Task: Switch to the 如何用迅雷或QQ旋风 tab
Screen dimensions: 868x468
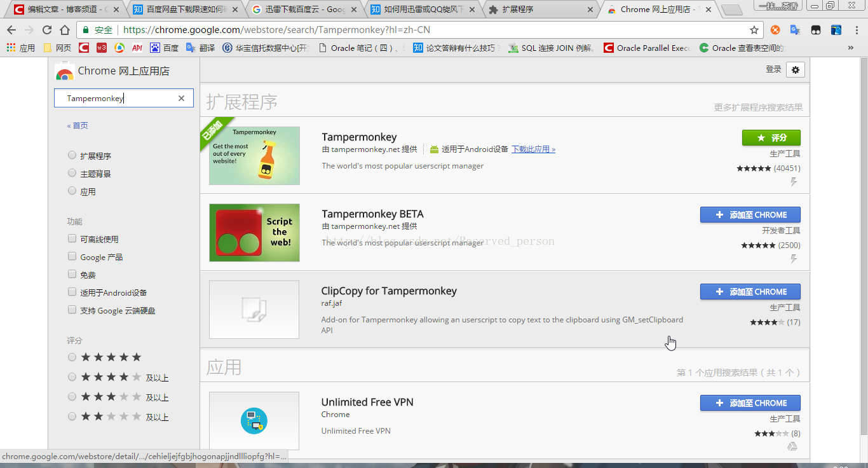Action: (423, 10)
